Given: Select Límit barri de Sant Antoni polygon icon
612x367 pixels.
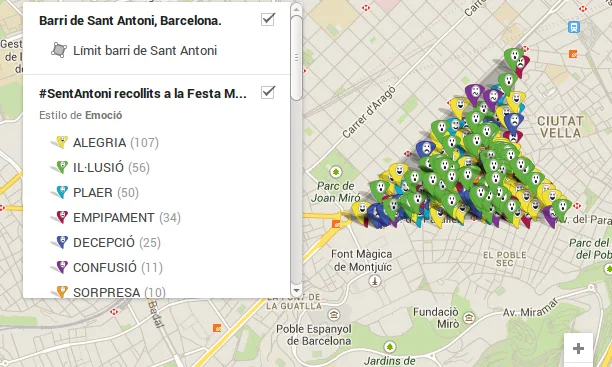Looking at the screenshot, I should coord(59,50).
